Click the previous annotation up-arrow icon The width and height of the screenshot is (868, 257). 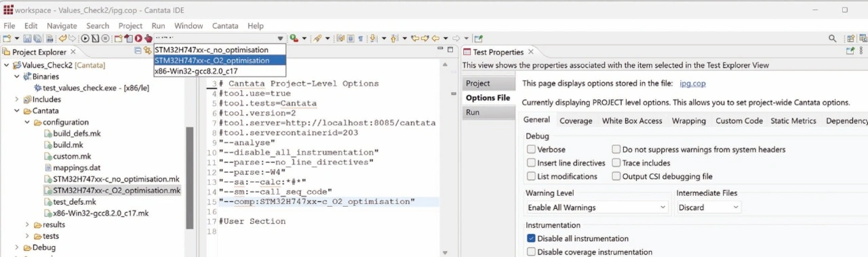tap(394, 39)
